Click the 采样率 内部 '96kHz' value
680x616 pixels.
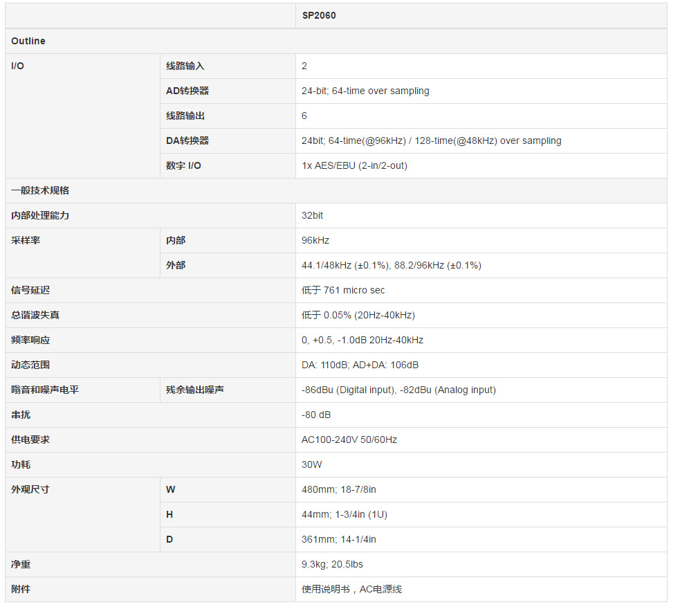point(315,240)
